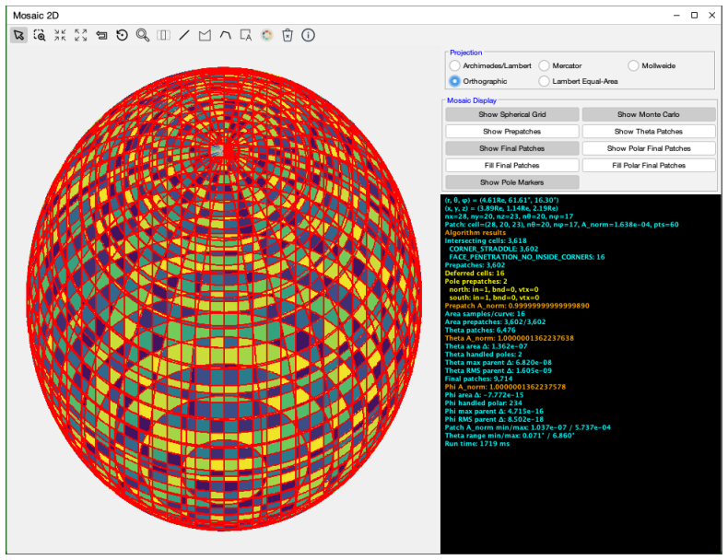Screen dimensions: 728x560
Task: Click the trash delete icon
Action: (x=288, y=35)
